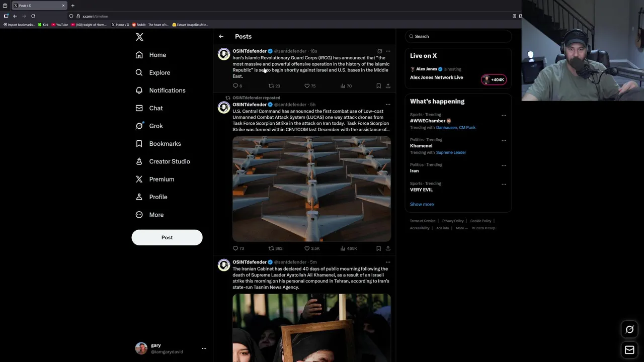Click the Post button
The width and height of the screenshot is (644, 362).
pos(167,237)
